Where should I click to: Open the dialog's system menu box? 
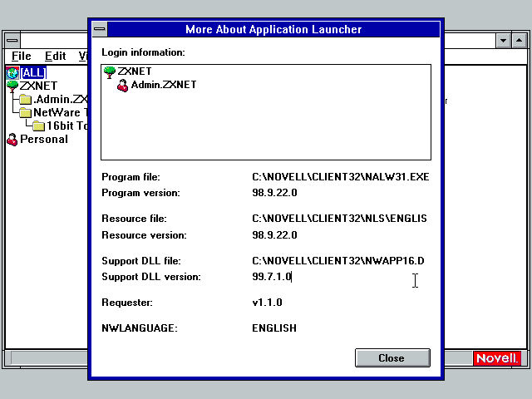pos(100,29)
